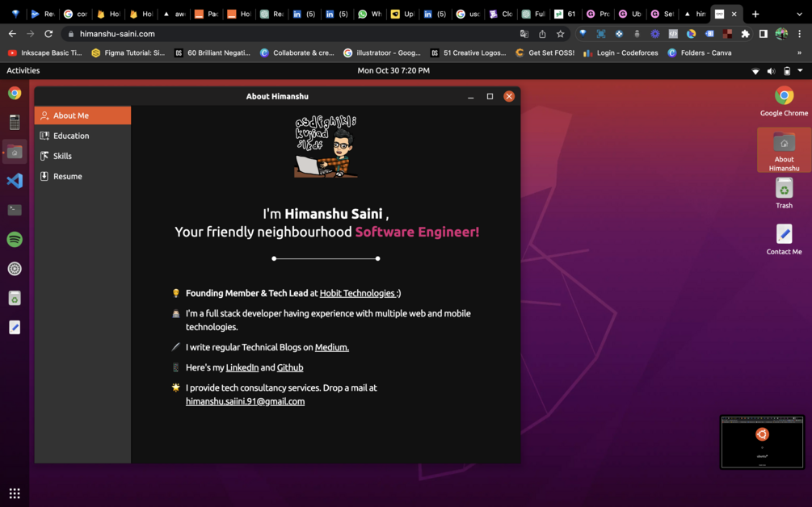Close the About Himanshu window
This screenshot has height=507, width=812.
[x=509, y=97]
